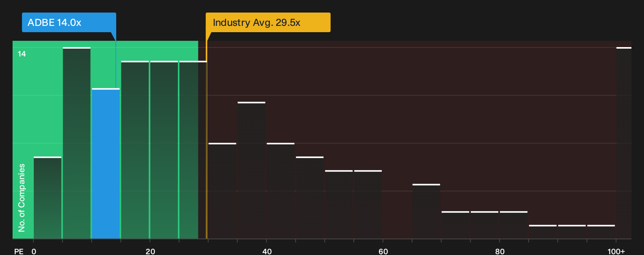The image size is (644, 255).
Task: Click the '0' x-axis tick label
Action: (34, 251)
